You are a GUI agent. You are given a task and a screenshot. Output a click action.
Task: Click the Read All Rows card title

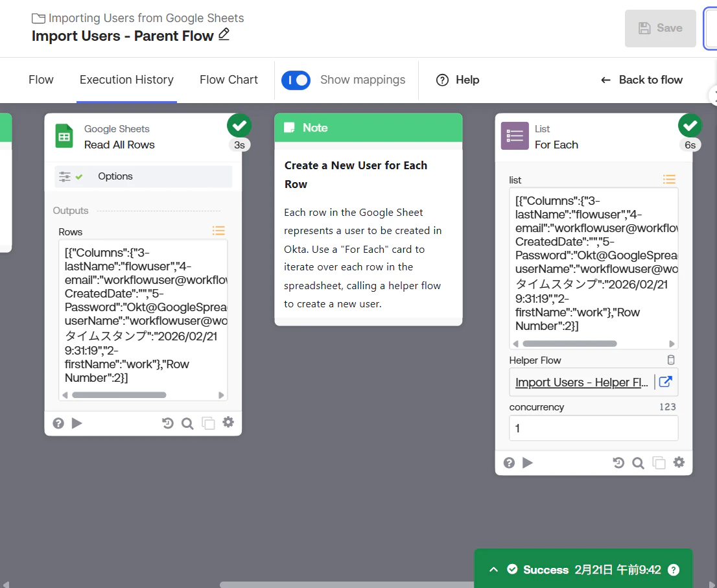pos(119,145)
